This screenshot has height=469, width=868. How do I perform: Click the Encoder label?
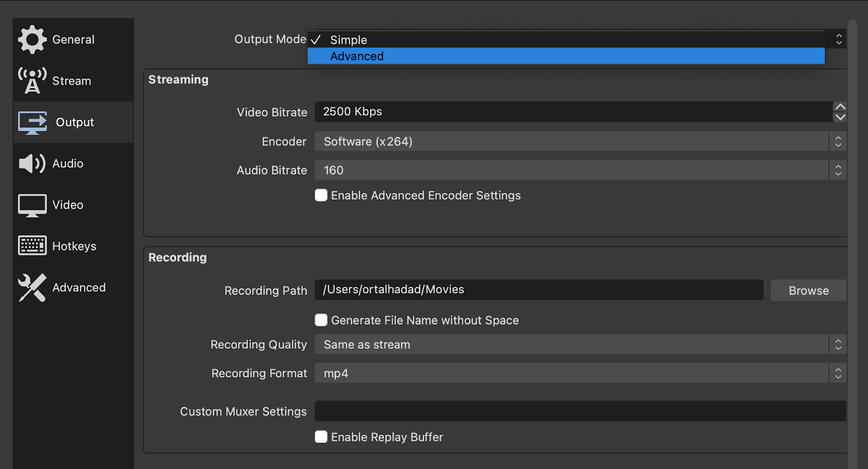point(284,142)
